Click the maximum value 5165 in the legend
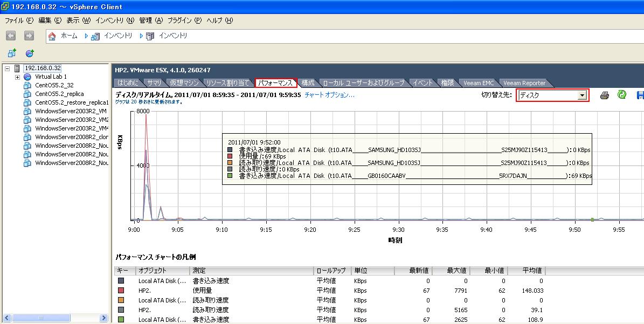This screenshot has width=644, height=324. [x=460, y=310]
